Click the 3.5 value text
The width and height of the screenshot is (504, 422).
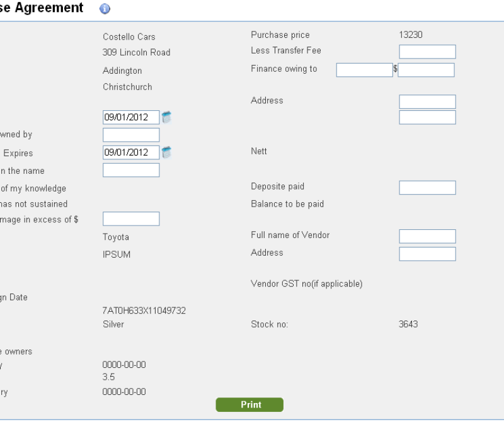[x=108, y=377]
